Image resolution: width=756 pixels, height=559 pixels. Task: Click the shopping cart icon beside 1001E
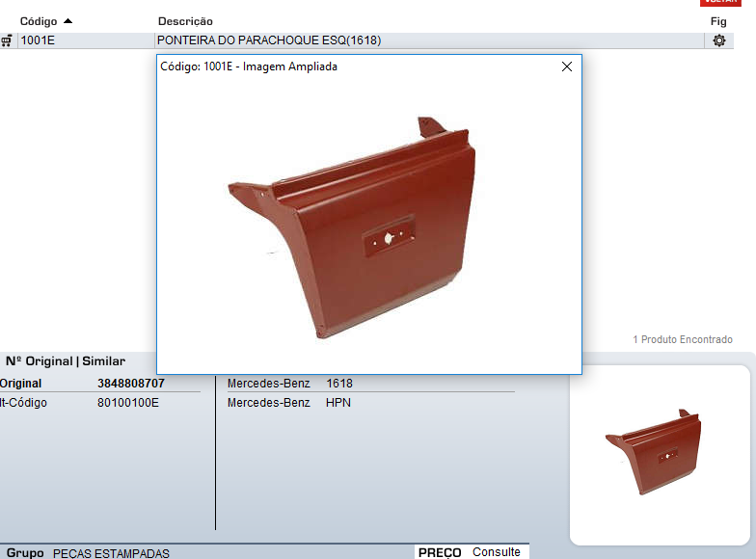[7, 40]
